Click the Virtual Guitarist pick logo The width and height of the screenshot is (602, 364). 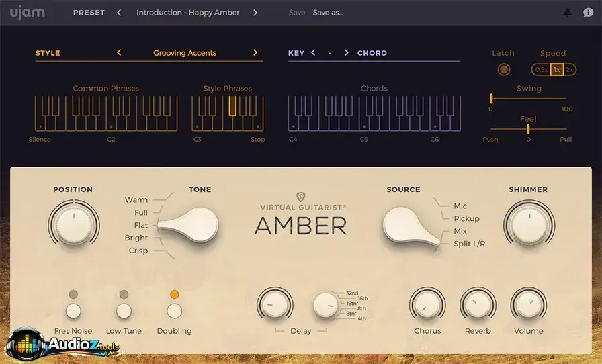[x=301, y=197]
